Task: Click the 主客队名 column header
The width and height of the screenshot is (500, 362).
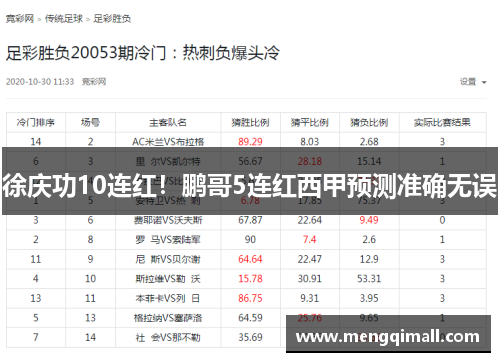Action: click(x=168, y=123)
